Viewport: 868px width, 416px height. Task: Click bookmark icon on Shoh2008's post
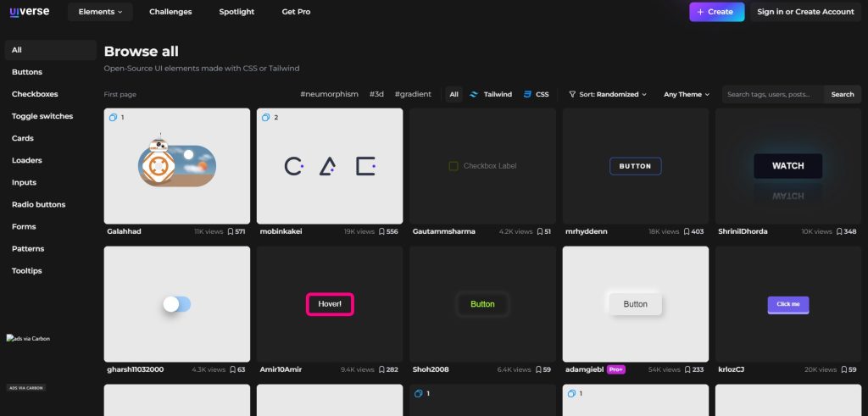540,369
